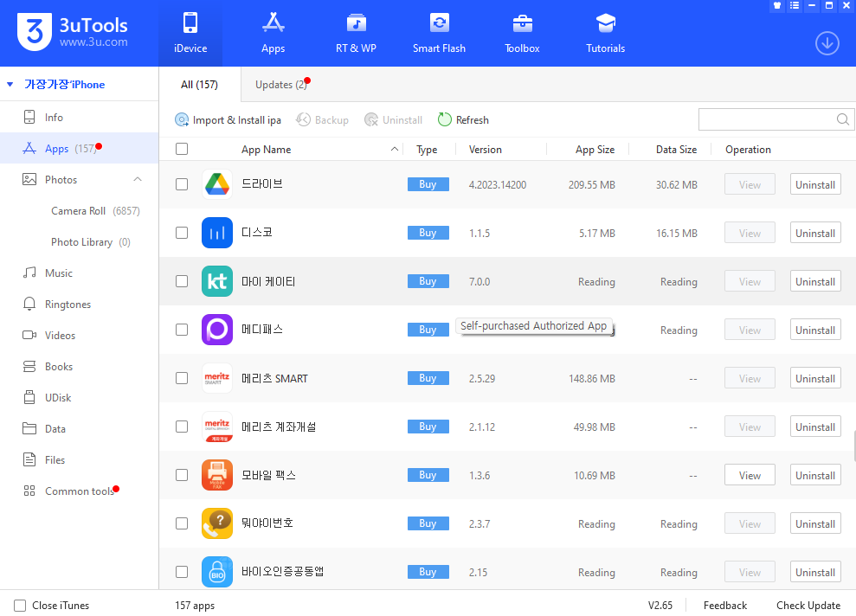856x616 pixels.
Task: Collapse the Photos group chevron
Action: click(x=138, y=179)
